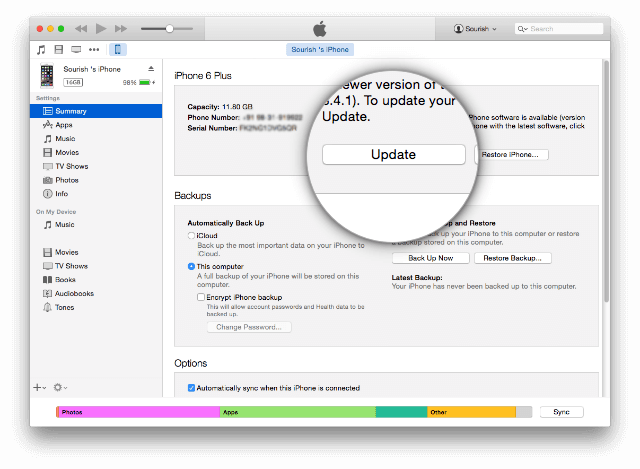
Task: Click the teal segment in storage bar
Action: 402,412
